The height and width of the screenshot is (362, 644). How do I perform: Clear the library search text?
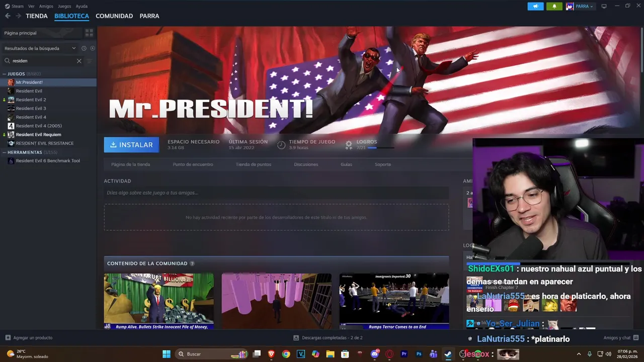(x=79, y=61)
